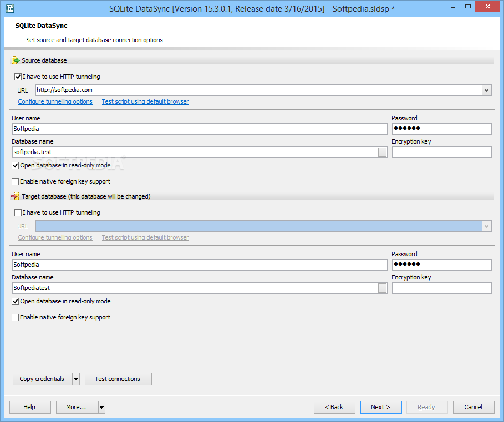The height and width of the screenshot is (422, 504).
Task: Browse for source database file
Action: pos(383,152)
